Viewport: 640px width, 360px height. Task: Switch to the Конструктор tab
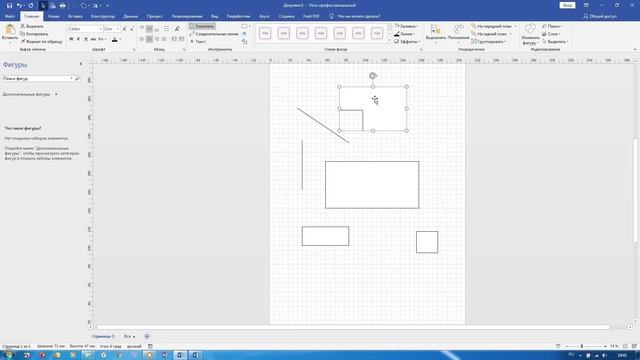point(103,16)
